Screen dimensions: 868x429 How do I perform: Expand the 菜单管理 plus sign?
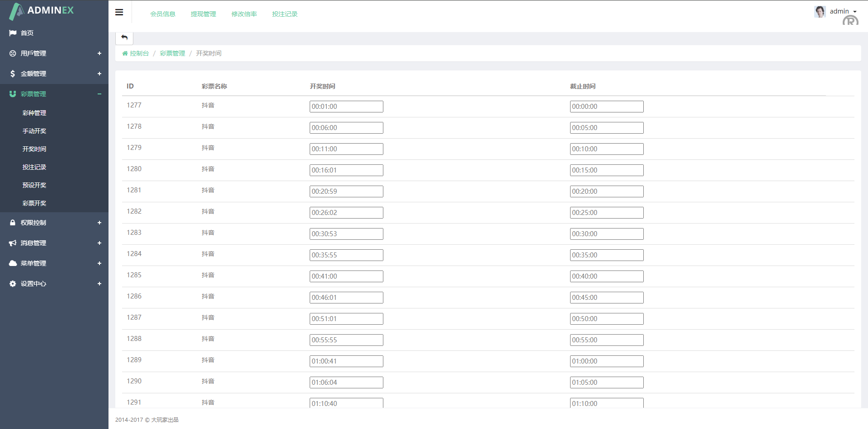pos(99,263)
